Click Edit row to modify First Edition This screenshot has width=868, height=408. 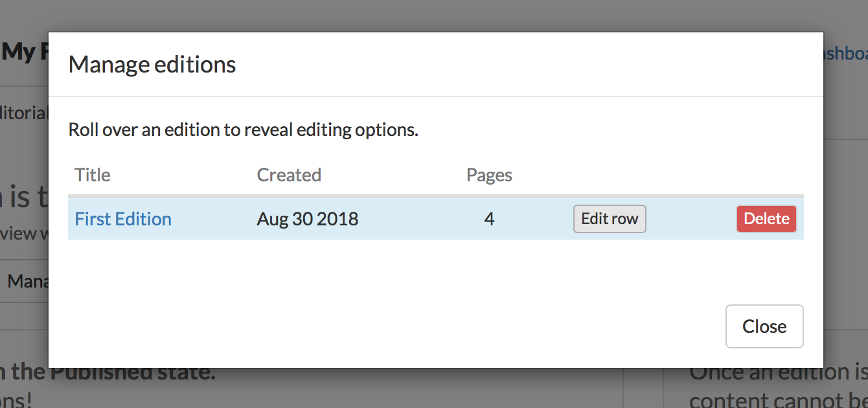pos(610,219)
